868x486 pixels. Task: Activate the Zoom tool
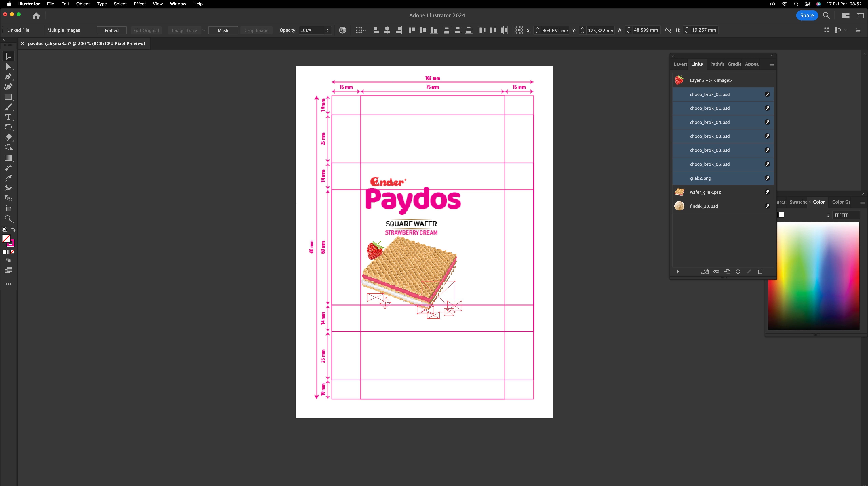tap(8, 219)
